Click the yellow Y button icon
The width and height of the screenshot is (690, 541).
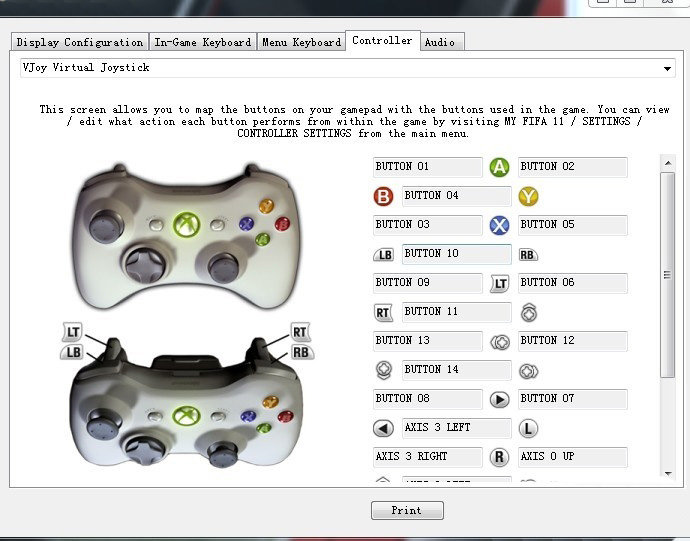coord(528,196)
